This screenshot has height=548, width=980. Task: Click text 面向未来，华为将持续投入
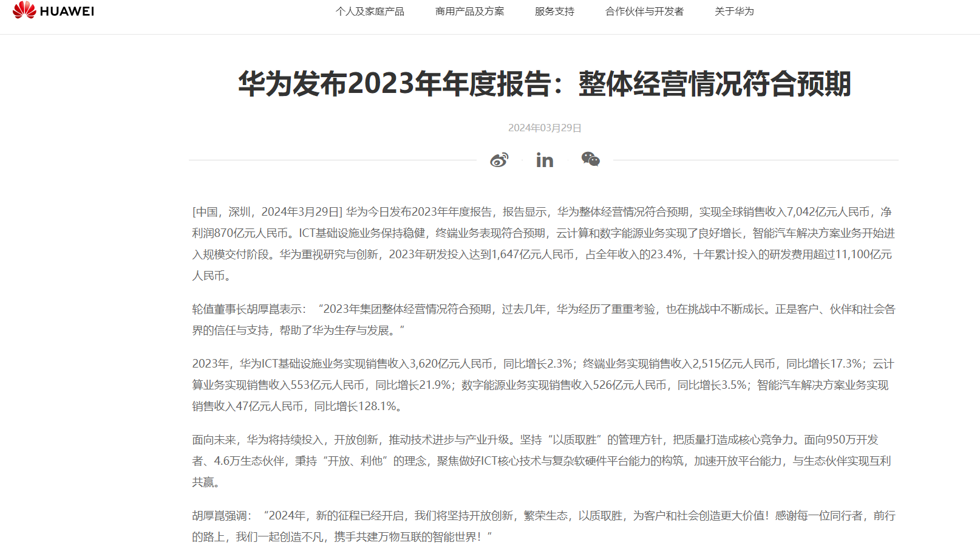[257, 440]
